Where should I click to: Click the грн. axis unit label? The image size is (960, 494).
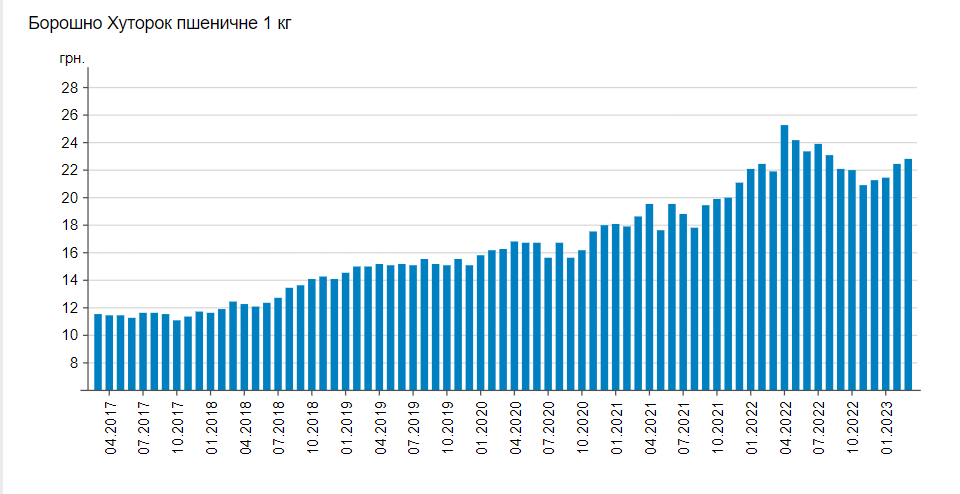coord(72,59)
